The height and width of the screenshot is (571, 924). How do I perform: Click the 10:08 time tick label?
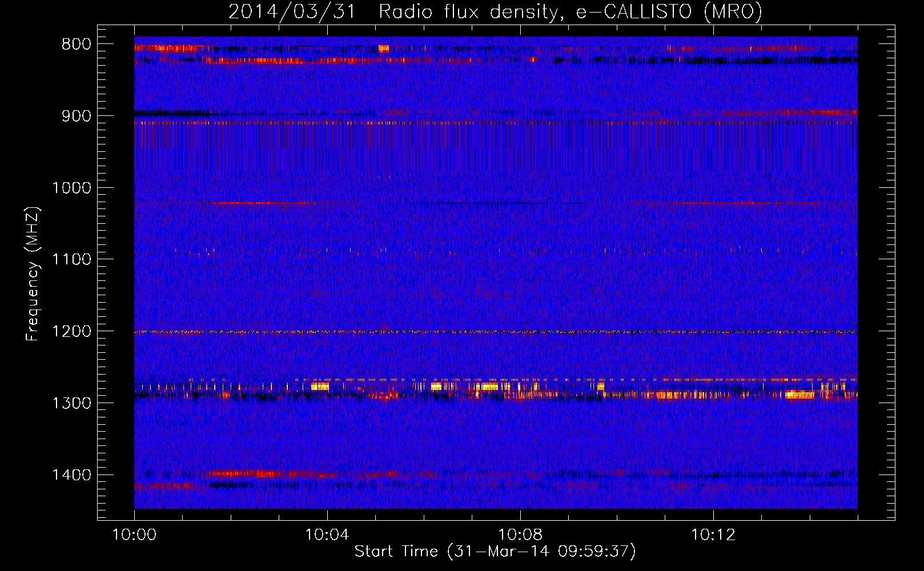click(x=520, y=535)
